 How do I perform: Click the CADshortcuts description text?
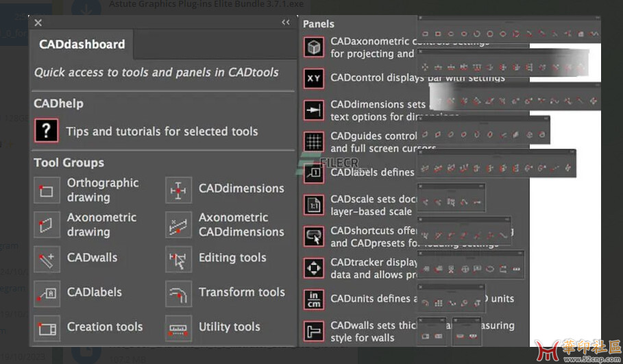tap(374, 236)
